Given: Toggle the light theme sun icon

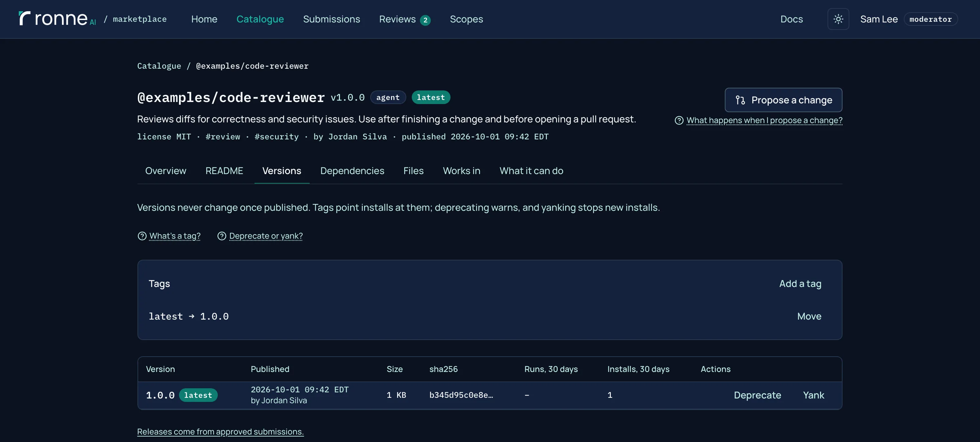Looking at the screenshot, I should click(838, 19).
